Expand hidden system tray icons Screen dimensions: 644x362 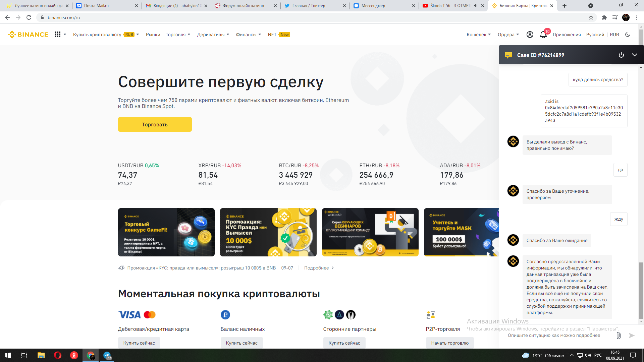pos(572,355)
